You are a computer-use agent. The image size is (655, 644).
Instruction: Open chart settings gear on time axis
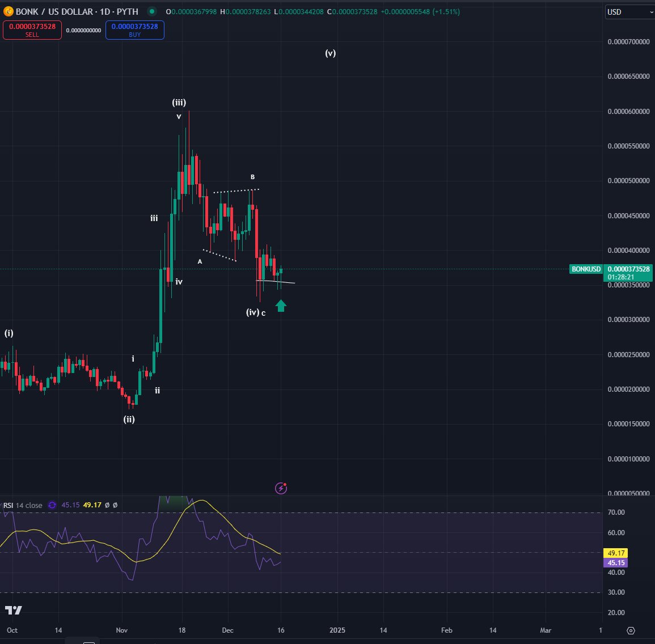coord(631,630)
